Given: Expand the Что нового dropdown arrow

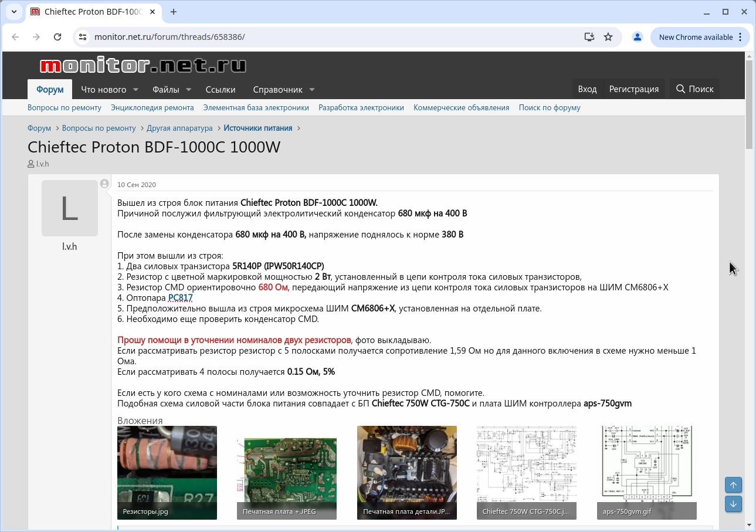Looking at the screenshot, I should pos(135,89).
